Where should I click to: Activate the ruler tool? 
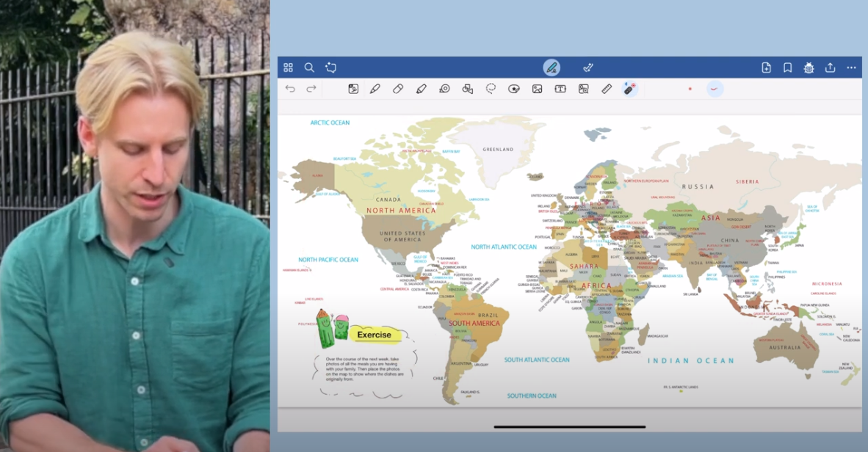coord(607,89)
